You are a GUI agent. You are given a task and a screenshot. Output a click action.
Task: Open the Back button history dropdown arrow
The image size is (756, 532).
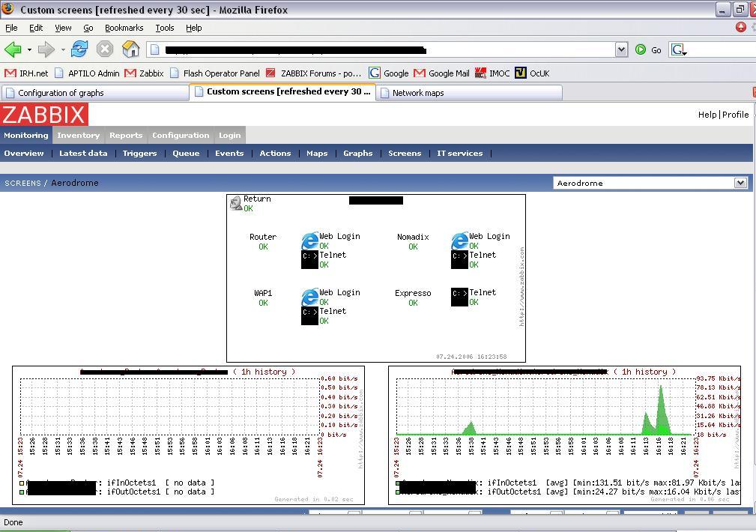(x=29, y=50)
